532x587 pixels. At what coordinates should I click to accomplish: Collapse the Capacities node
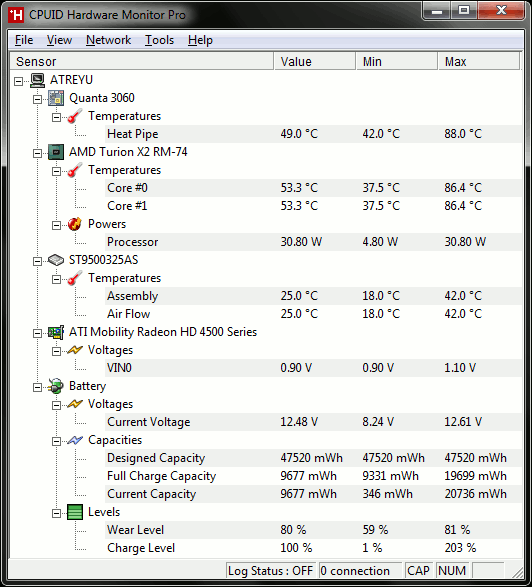click(x=56, y=441)
